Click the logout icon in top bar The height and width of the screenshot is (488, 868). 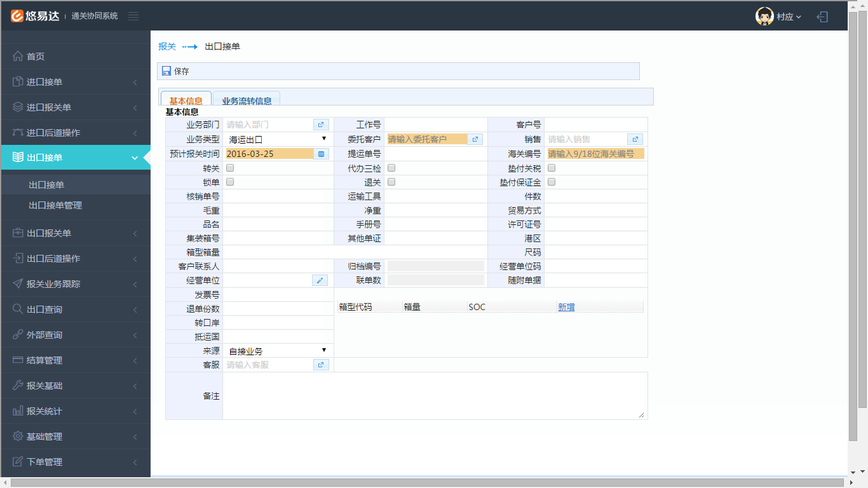(822, 17)
